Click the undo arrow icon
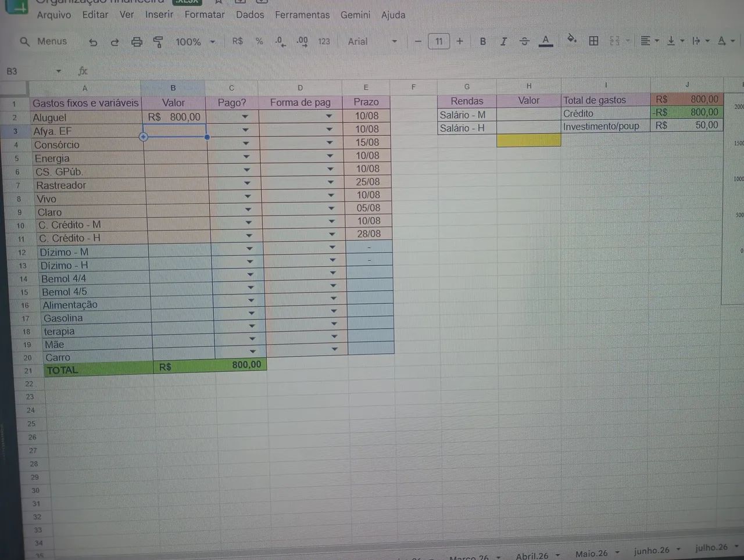This screenshot has width=744, height=560. (x=93, y=42)
